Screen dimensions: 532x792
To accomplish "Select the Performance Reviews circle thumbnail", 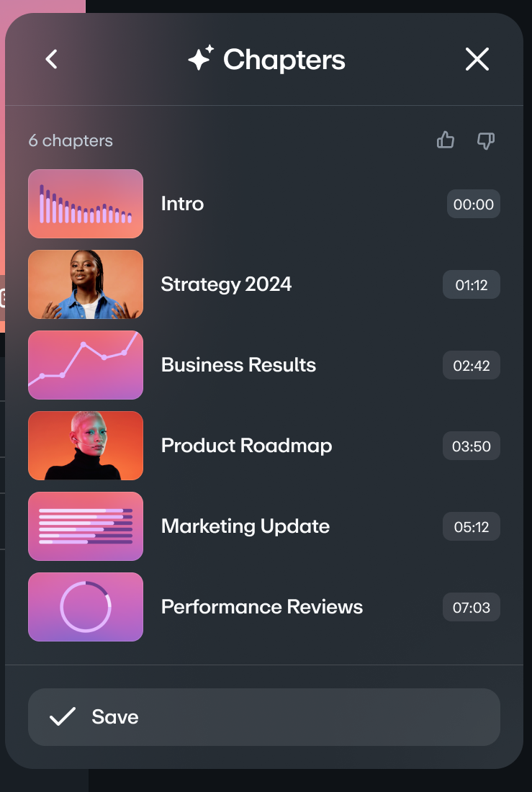I will pos(86,607).
